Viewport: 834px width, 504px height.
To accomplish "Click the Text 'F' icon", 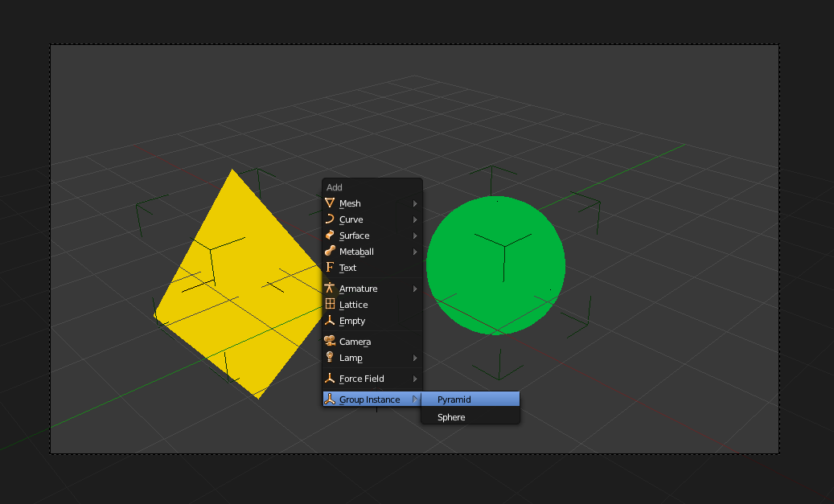I will (x=331, y=268).
